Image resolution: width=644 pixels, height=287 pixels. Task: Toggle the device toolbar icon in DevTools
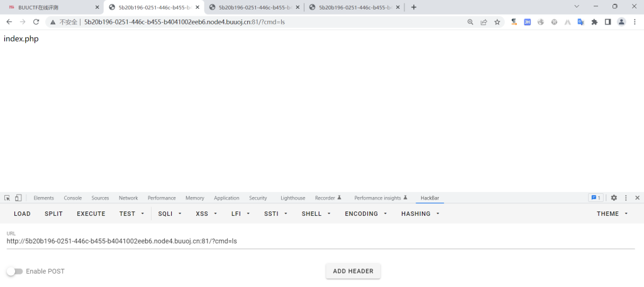18,198
